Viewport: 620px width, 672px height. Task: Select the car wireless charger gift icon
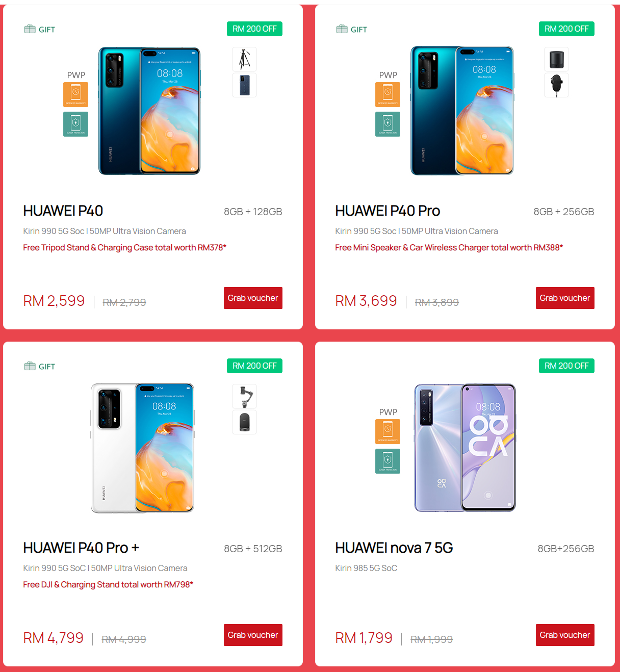(x=556, y=85)
